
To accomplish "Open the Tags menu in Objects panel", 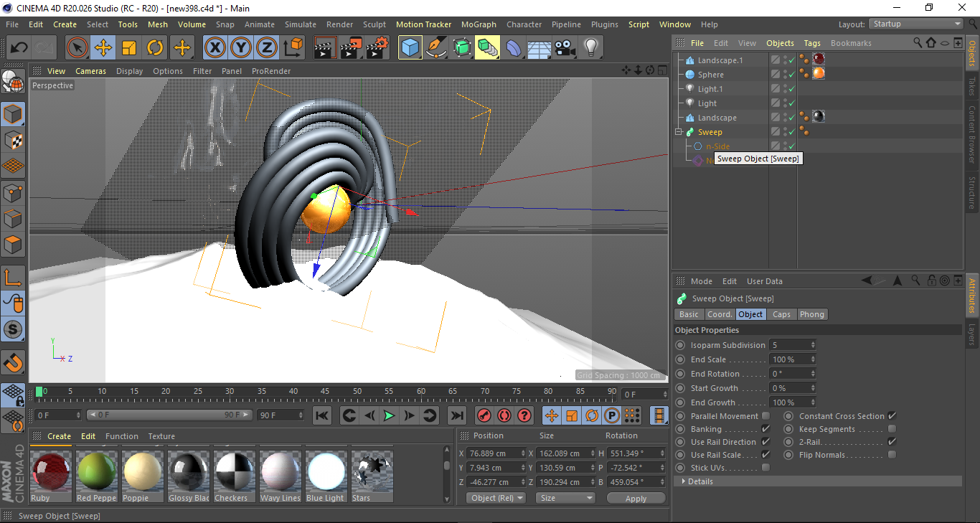I will tap(812, 43).
